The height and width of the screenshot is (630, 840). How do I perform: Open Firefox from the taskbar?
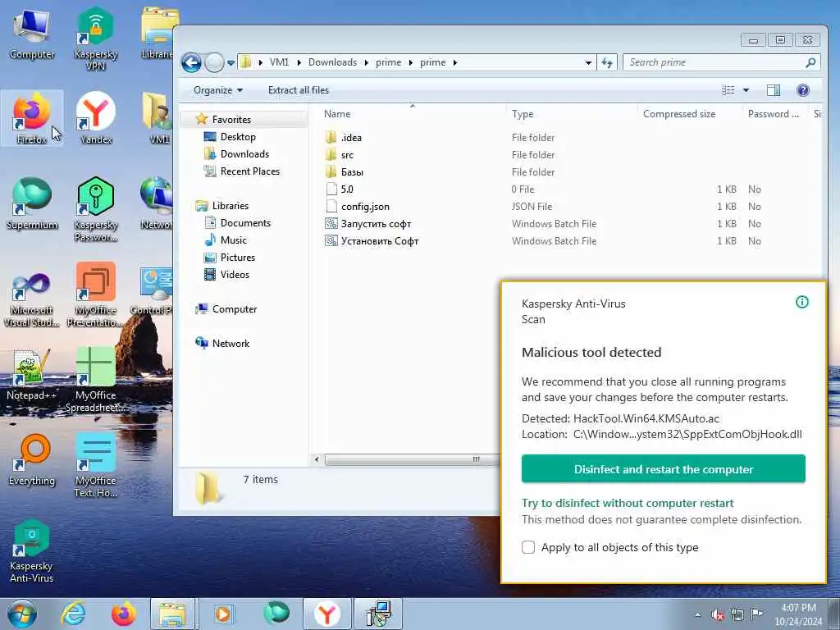coord(123,614)
